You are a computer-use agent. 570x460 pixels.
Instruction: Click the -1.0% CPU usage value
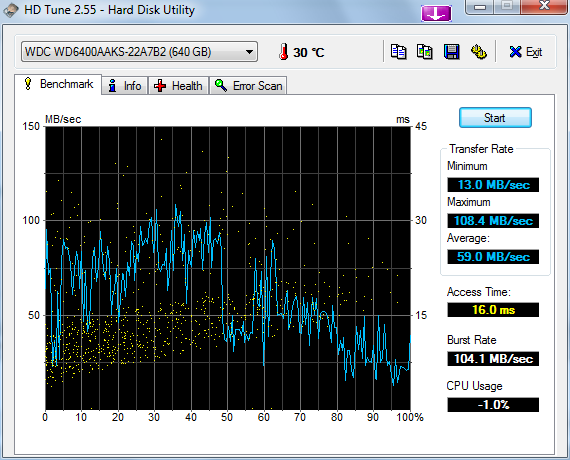point(493,405)
